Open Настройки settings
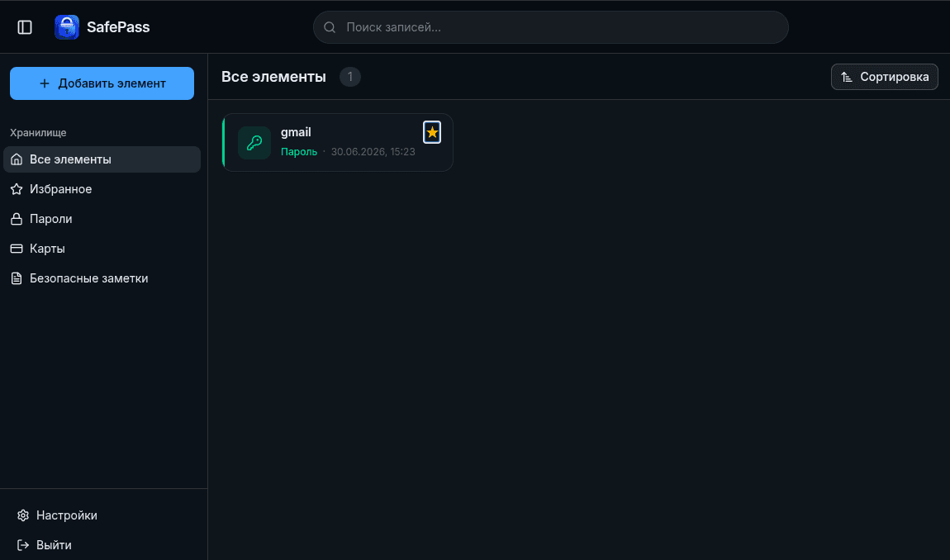Viewport: 950px width, 560px height. pos(102,515)
